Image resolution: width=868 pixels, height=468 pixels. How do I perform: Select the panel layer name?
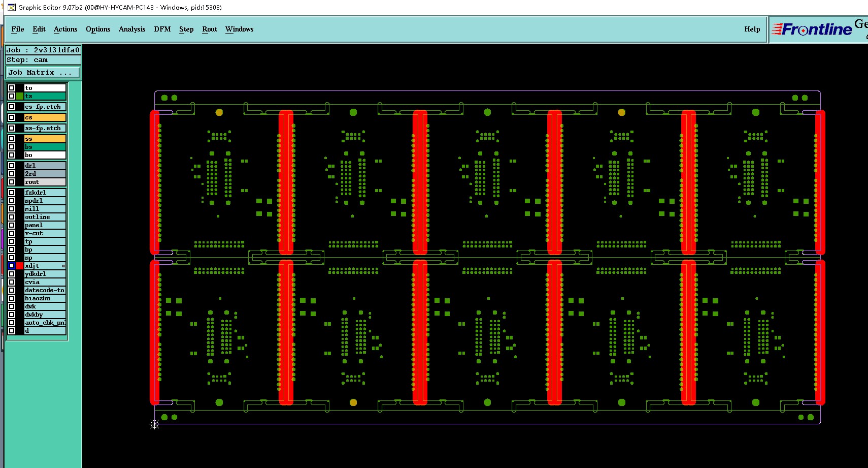[x=45, y=225]
